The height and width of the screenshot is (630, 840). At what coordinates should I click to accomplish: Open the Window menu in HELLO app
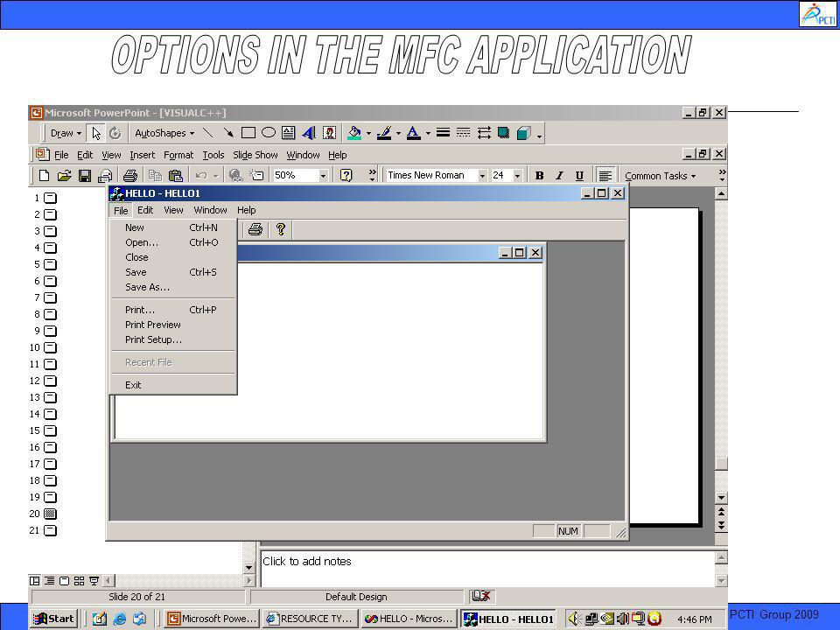[210, 210]
